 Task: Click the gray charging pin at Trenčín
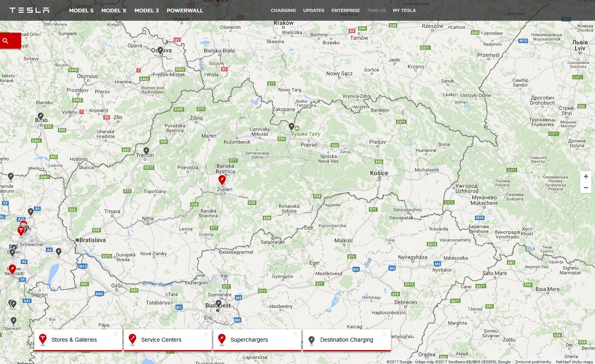(146, 151)
